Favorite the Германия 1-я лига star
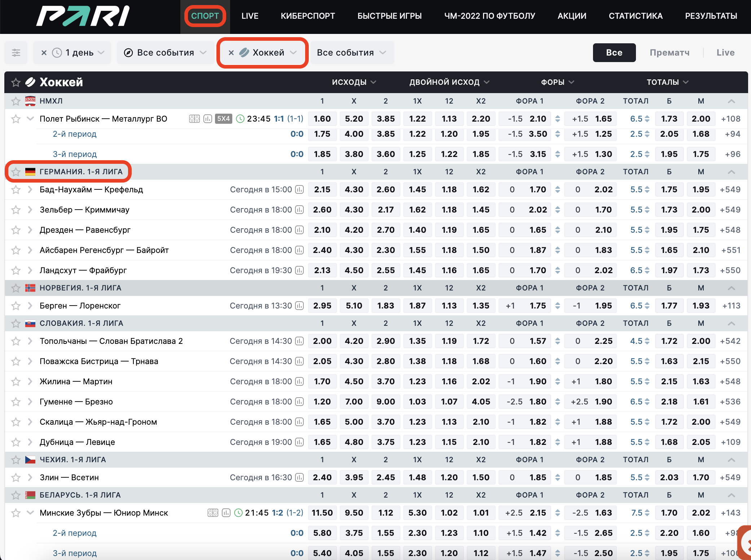 coord(16,172)
